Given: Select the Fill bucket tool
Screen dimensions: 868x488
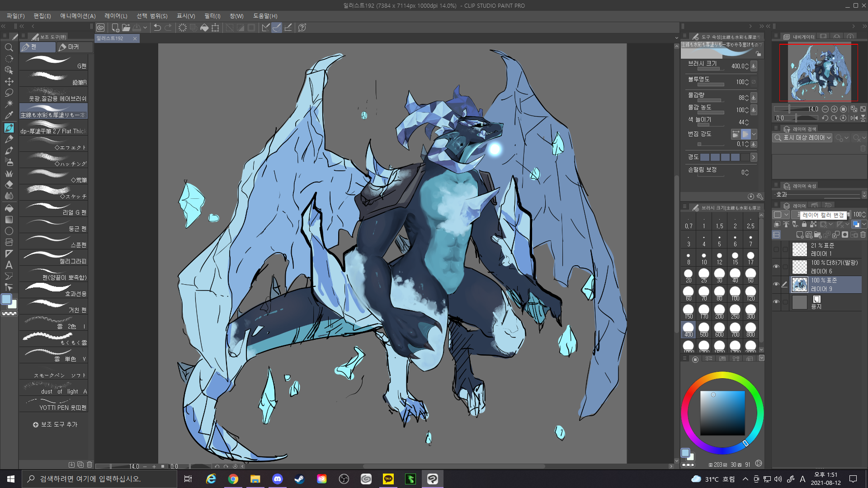Looking at the screenshot, I should point(9,208).
